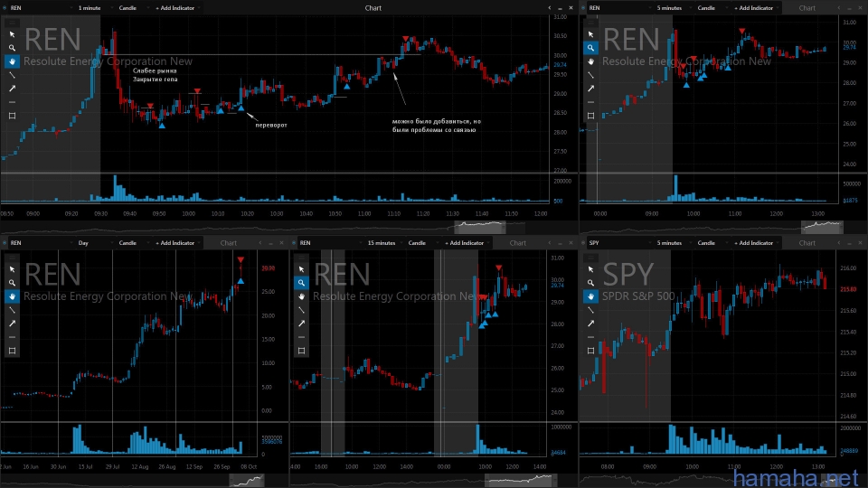The height and width of the screenshot is (488, 868).
Task: Select pointer tool in SPY chart
Action: [590, 269]
